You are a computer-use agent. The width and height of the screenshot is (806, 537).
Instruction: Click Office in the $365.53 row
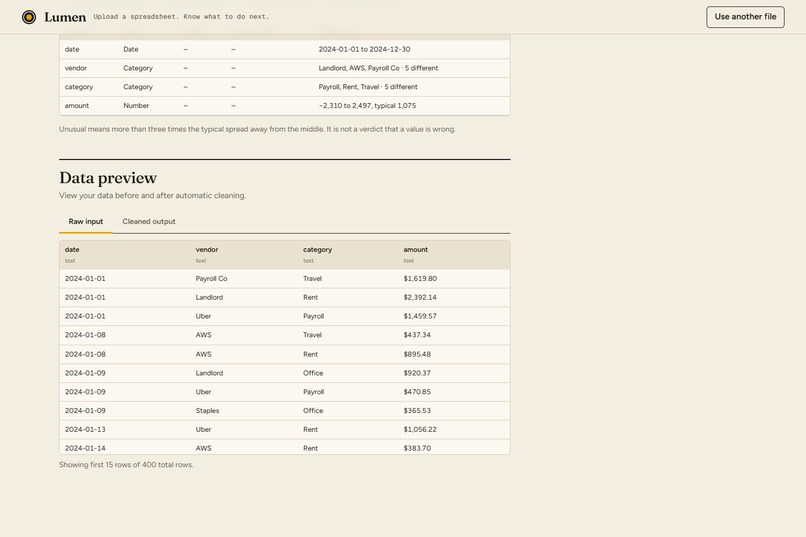pyautogui.click(x=313, y=411)
